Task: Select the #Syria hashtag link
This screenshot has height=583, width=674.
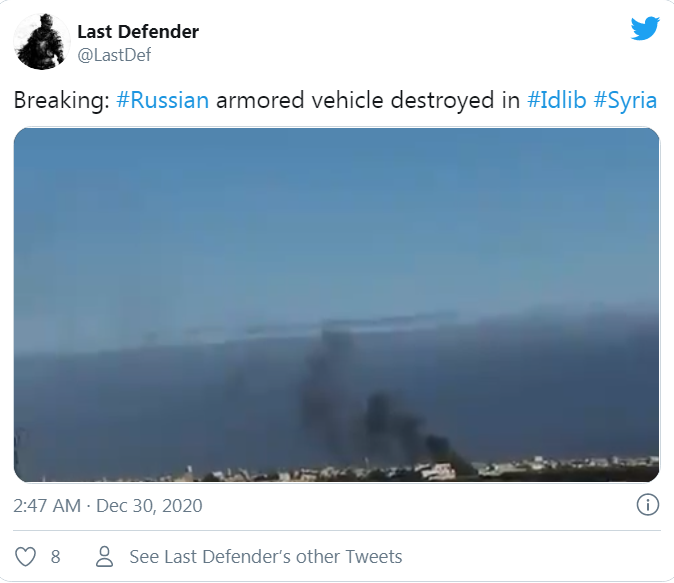Action: click(x=625, y=101)
